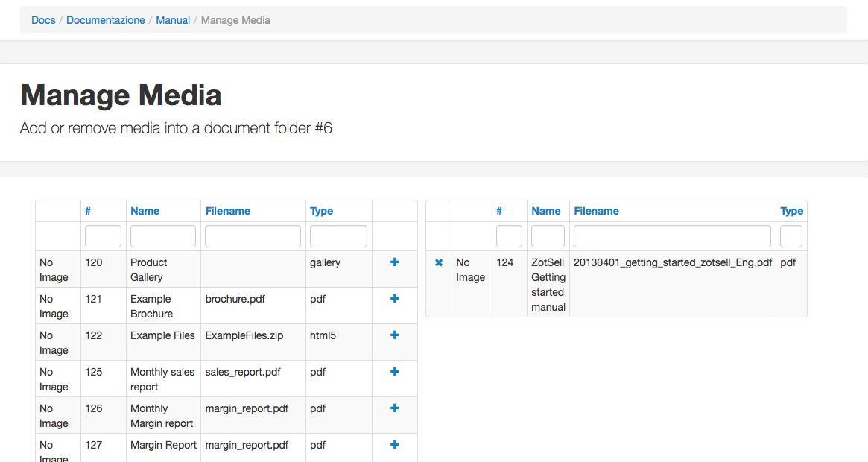Select 'margin_report.pdf' in row 127

(247, 446)
